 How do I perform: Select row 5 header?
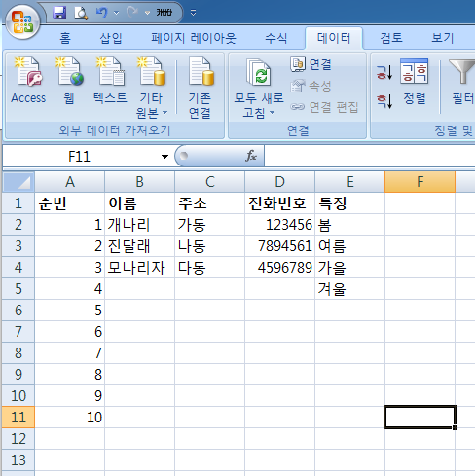(x=18, y=289)
